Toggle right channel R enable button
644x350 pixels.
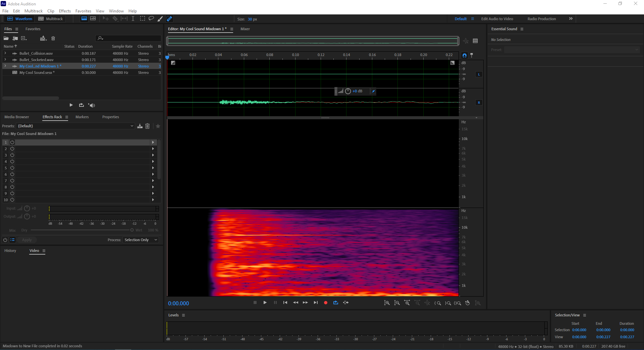click(479, 102)
